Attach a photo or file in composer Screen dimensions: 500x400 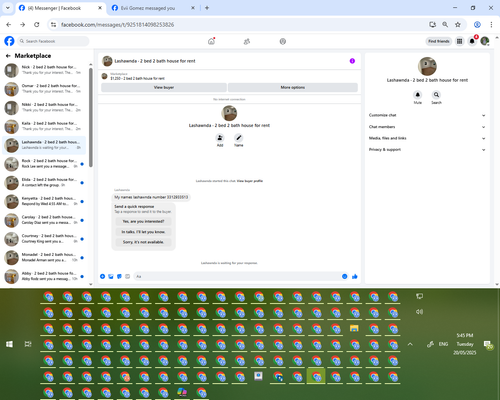[x=111, y=276]
